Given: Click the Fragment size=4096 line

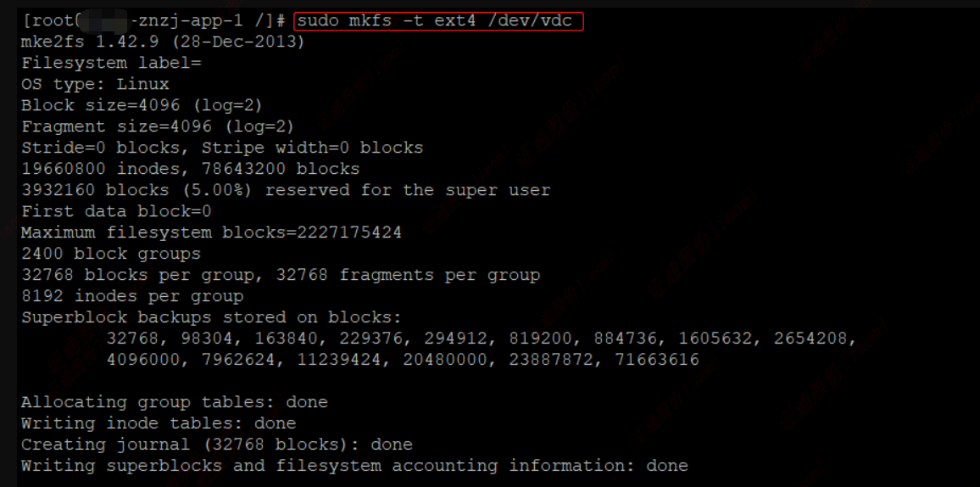Looking at the screenshot, I should tap(158, 127).
